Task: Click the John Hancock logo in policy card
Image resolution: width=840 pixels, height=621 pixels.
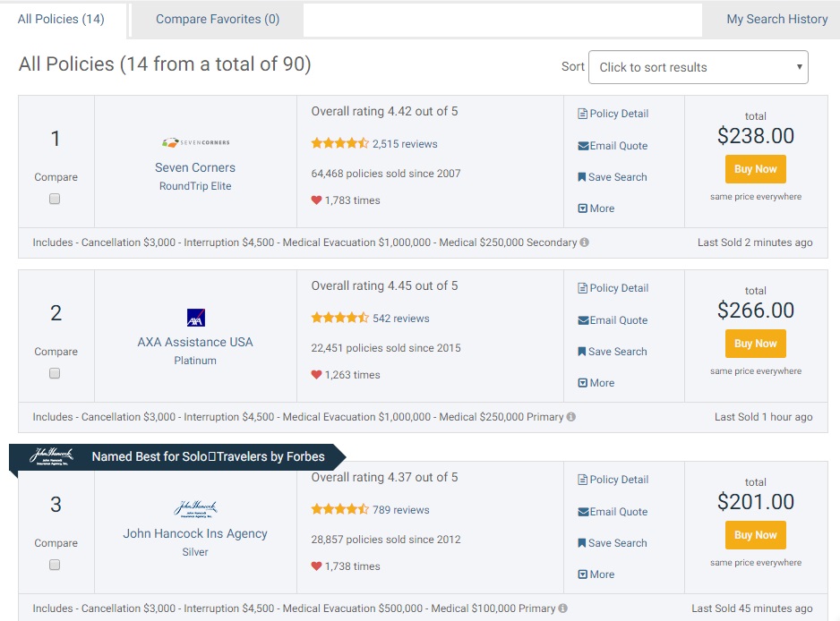Action: pos(195,508)
